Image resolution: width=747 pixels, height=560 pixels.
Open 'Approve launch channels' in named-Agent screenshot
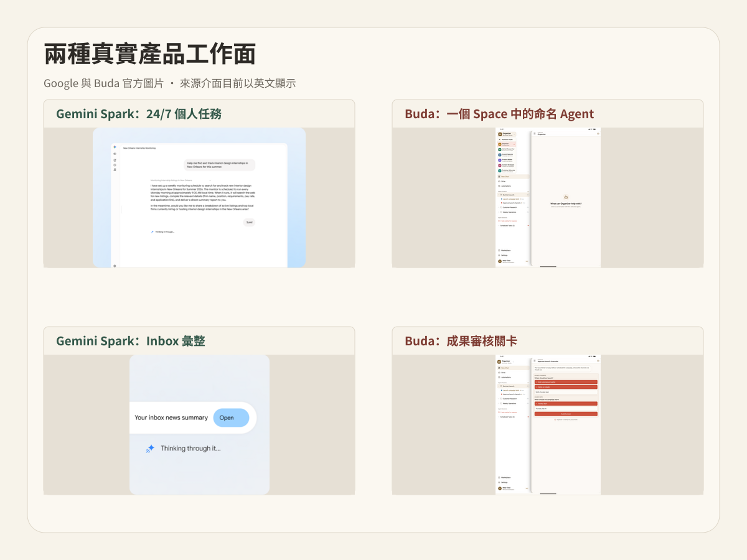click(512, 203)
